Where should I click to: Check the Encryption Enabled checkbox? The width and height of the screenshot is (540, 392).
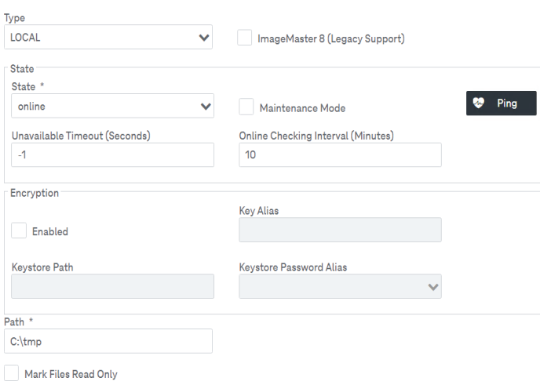click(x=19, y=230)
